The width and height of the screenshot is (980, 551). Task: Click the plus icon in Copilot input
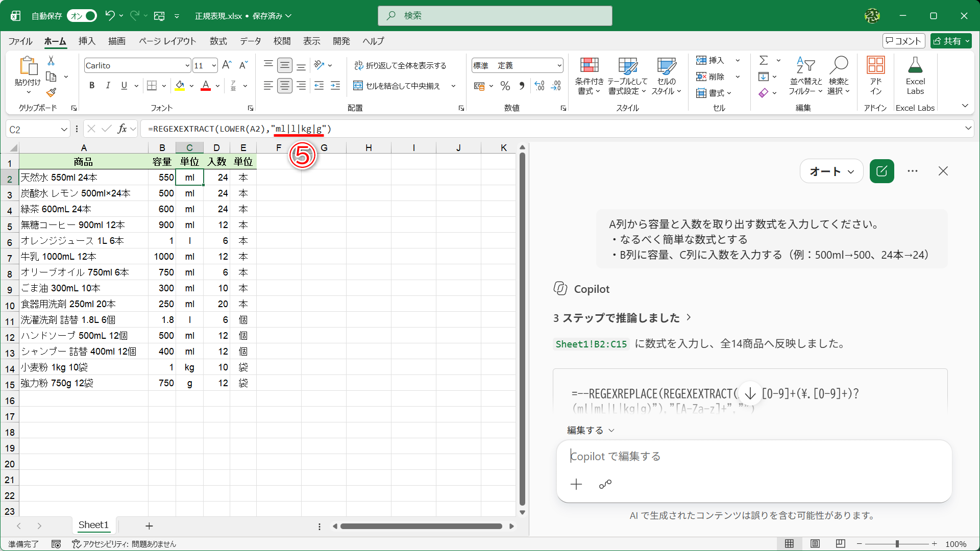(x=576, y=484)
